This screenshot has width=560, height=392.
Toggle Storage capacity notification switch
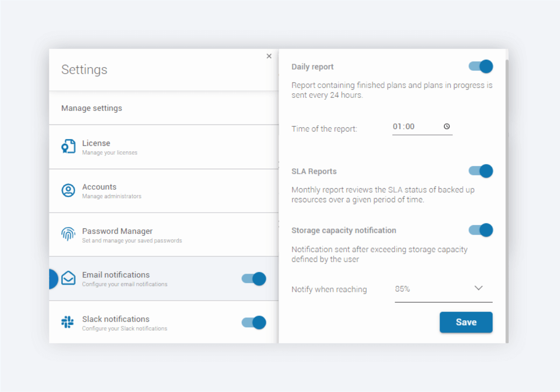pos(481,230)
